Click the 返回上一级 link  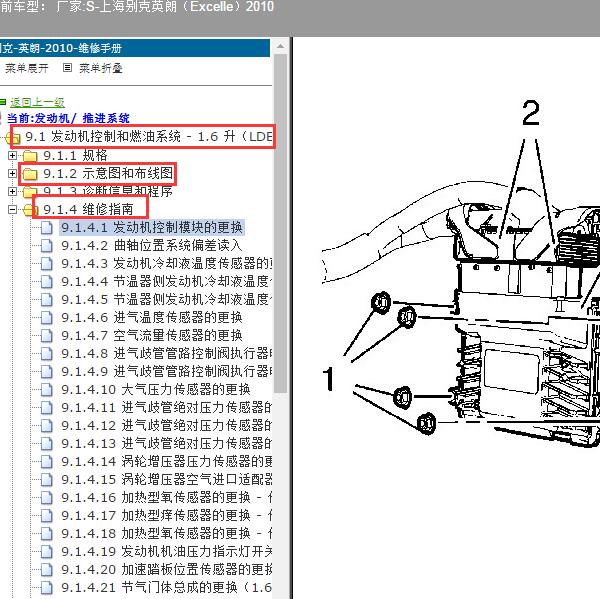[x=37, y=102]
